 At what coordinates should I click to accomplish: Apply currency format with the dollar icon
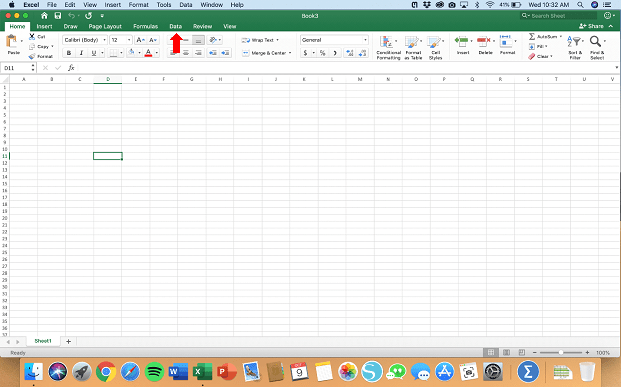305,53
